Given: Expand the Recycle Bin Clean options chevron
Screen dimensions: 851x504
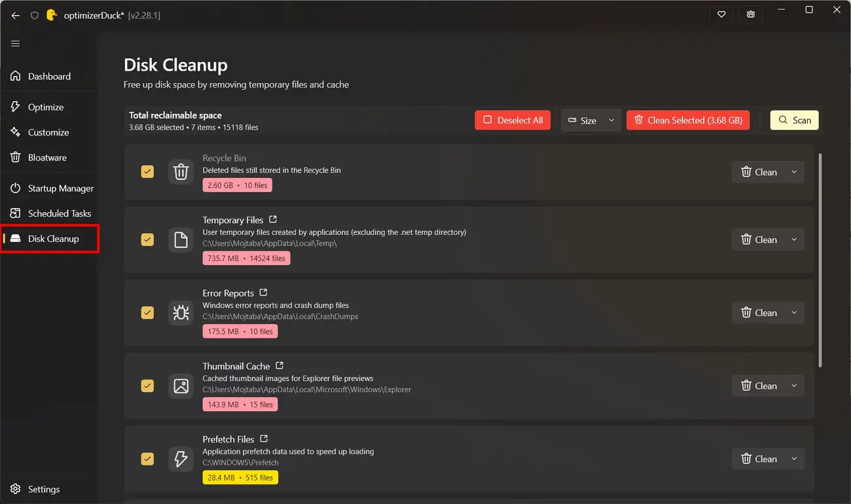Looking at the screenshot, I should click(794, 172).
